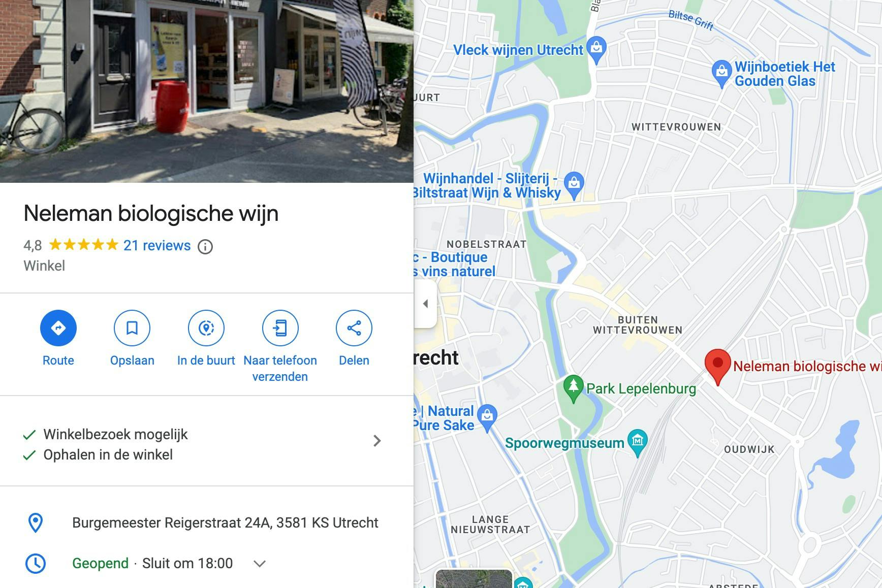Click Biltstraat Wijn & Whisky shop pin
882x588 pixels.
(x=574, y=186)
